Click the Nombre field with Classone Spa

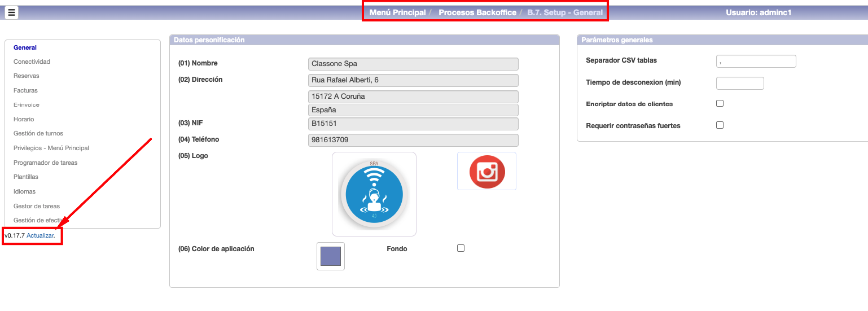(x=413, y=64)
